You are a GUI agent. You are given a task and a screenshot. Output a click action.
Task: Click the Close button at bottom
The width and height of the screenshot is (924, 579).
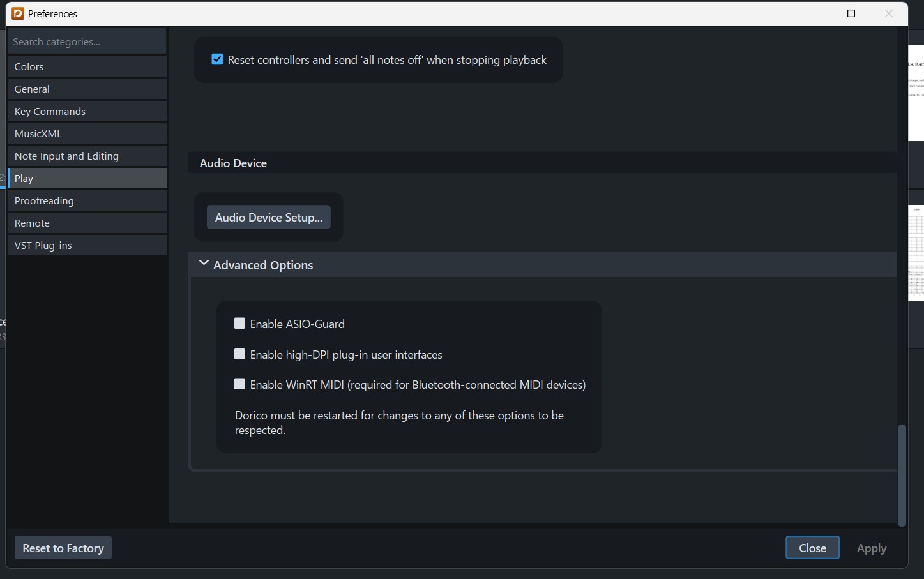pyautogui.click(x=812, y=548)
